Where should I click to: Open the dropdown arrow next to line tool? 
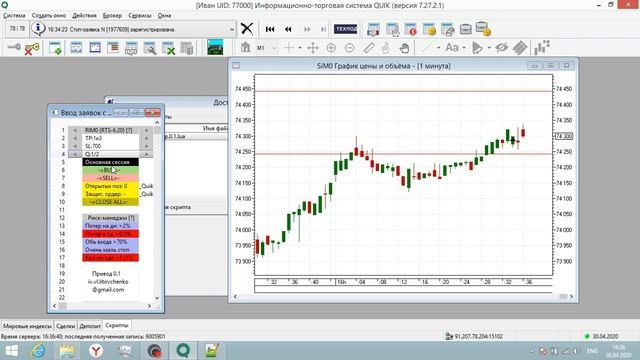(438, 48)
